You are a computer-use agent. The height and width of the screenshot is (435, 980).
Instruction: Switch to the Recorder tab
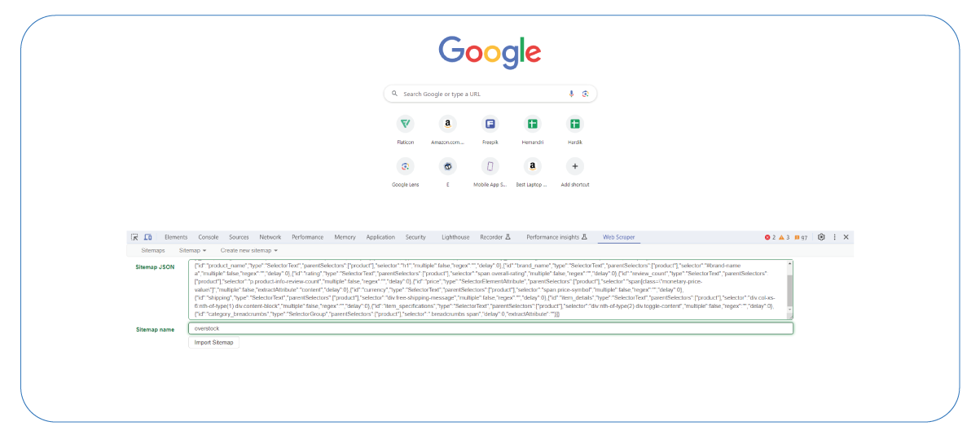[495, 237]
